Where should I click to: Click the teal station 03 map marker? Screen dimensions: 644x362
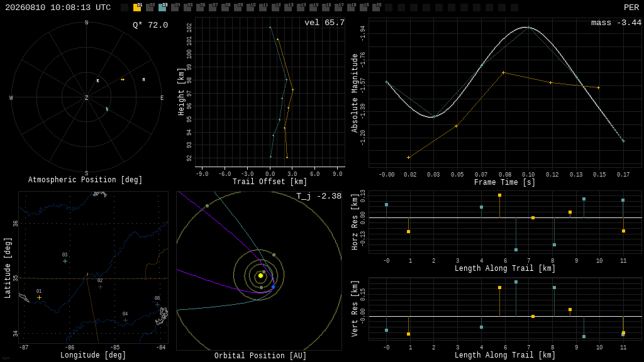point(65,261)
